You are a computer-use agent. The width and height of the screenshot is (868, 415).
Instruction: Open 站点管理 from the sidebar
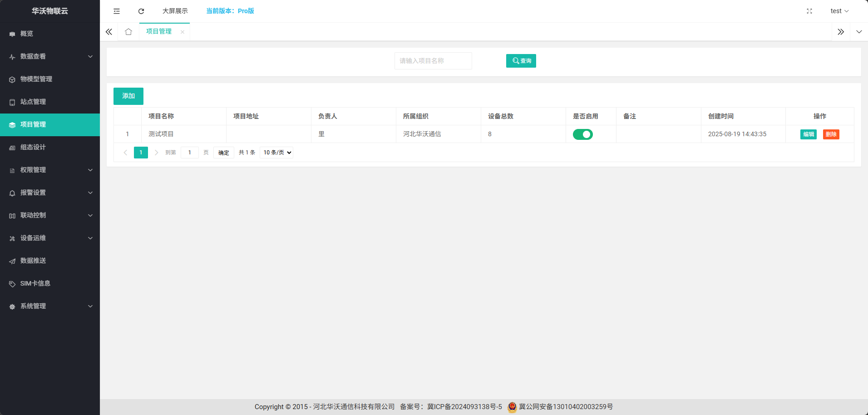point(34,102)
